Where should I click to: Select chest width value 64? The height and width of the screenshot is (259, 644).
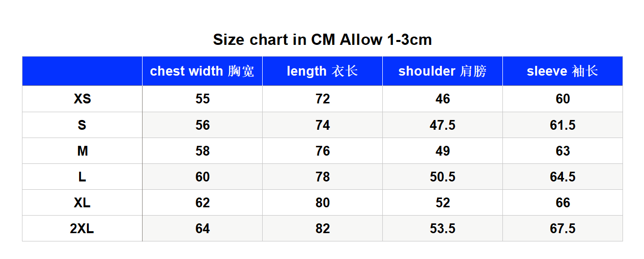click(202, 228)
